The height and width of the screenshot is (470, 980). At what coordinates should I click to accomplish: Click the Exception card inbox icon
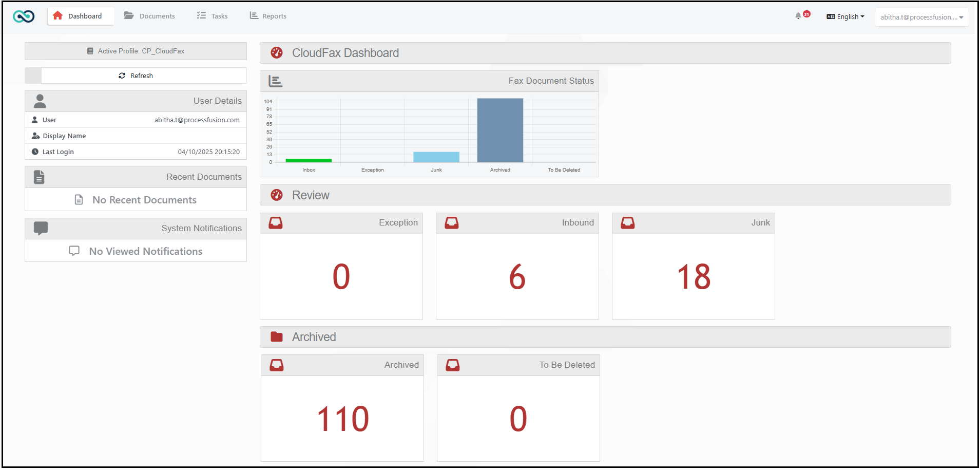(x=276, y=223)
